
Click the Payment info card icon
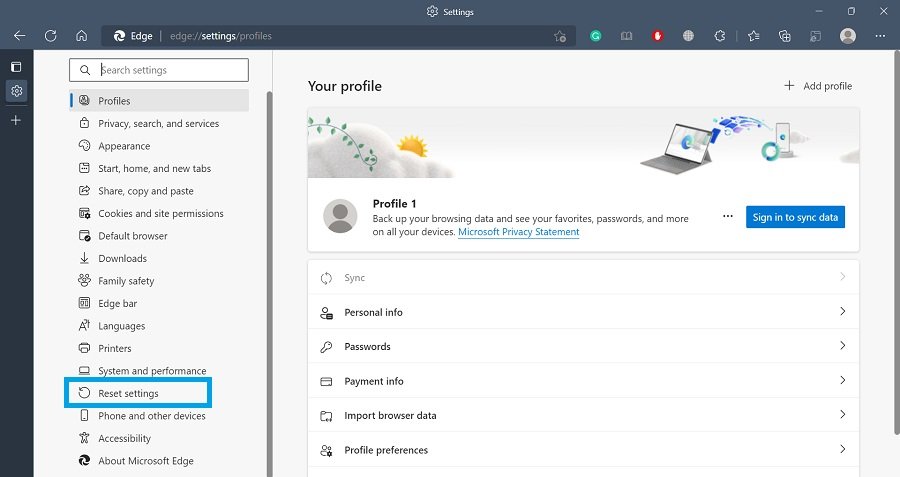[326, 381]
